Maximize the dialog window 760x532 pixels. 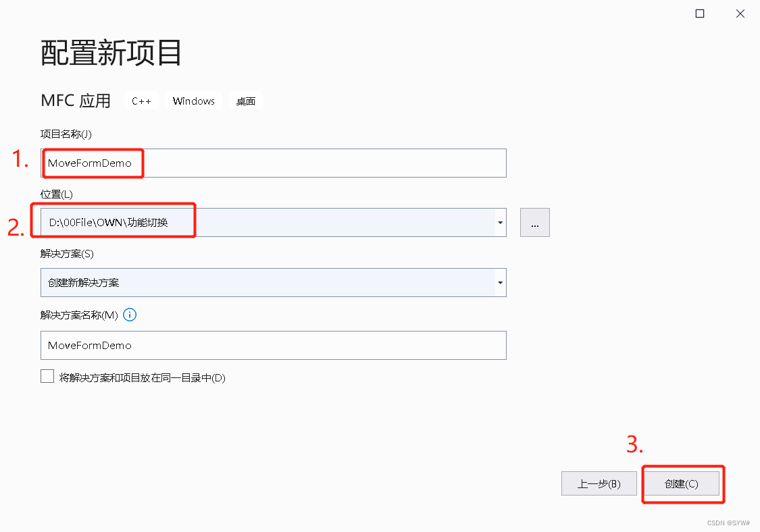[699, 13]
